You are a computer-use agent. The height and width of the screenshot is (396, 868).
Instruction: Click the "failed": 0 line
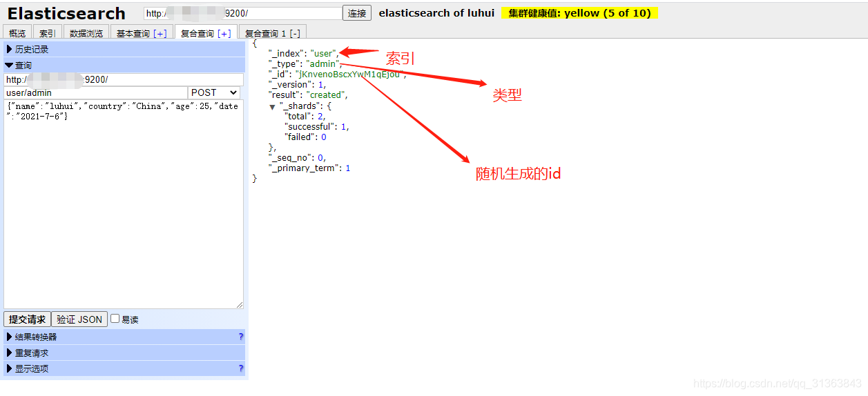[x=305, y=137]
